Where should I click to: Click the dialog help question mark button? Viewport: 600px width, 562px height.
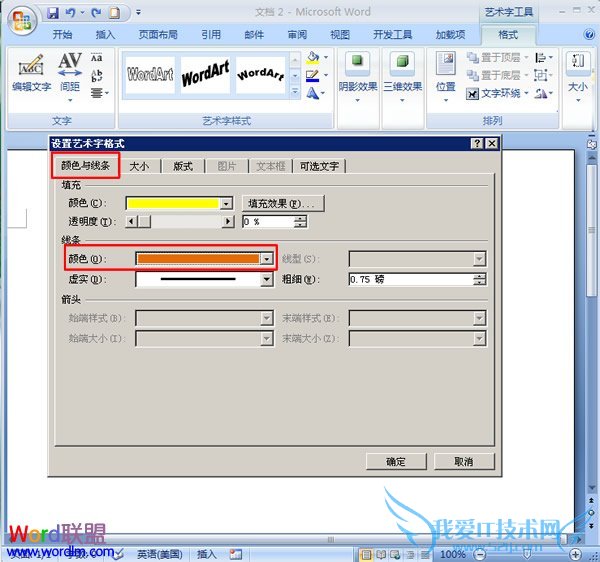pos(477,144)
